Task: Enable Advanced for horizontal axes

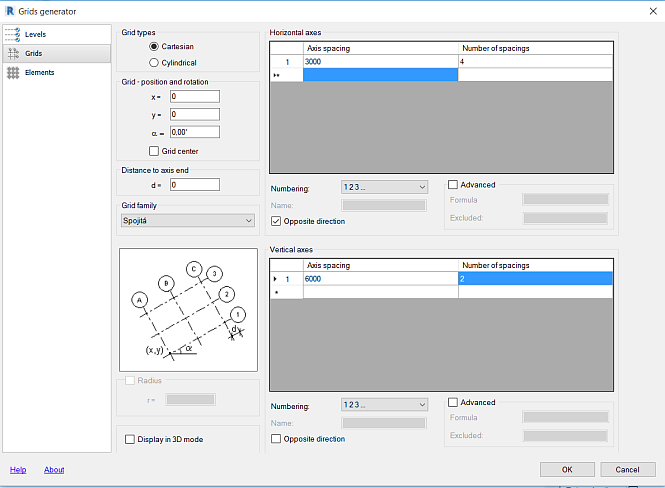Action: click(x=453, y=185)
